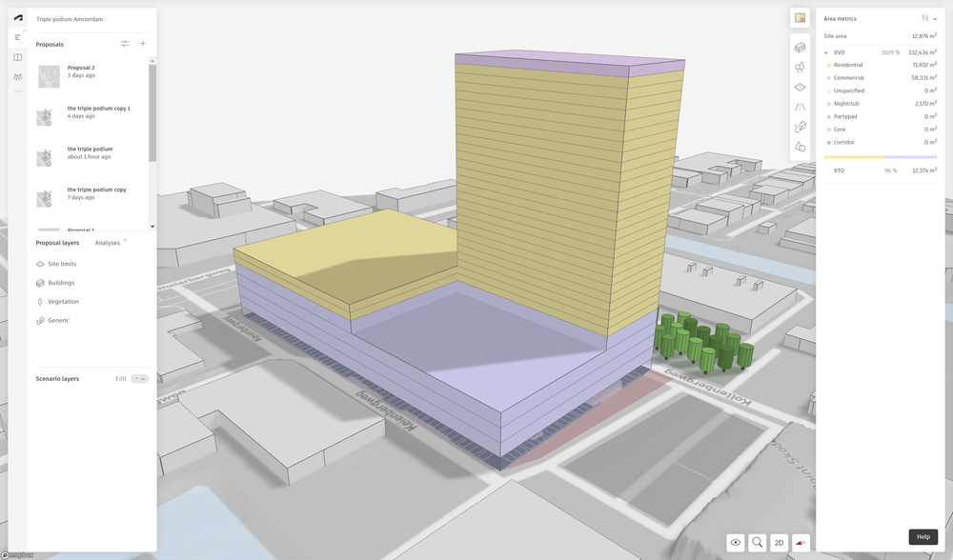Click the compass north arrow
Screen dimensions: 953x560
[801, 542]
